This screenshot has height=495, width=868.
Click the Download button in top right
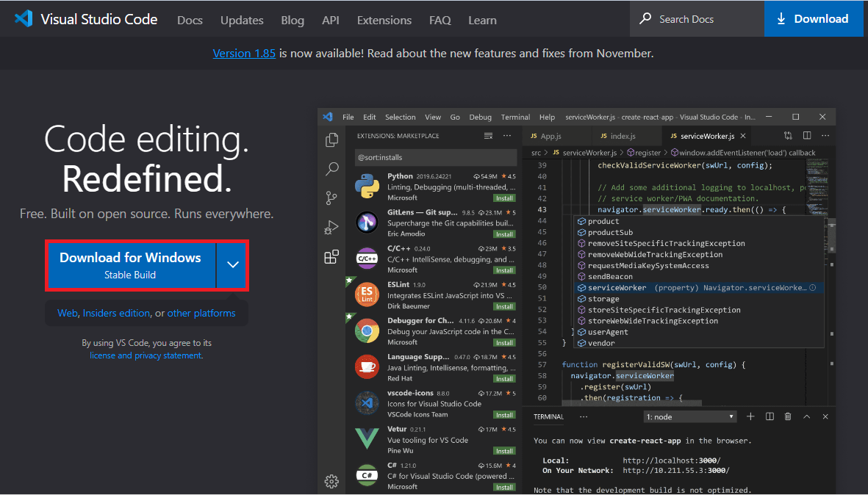[813, 19]
